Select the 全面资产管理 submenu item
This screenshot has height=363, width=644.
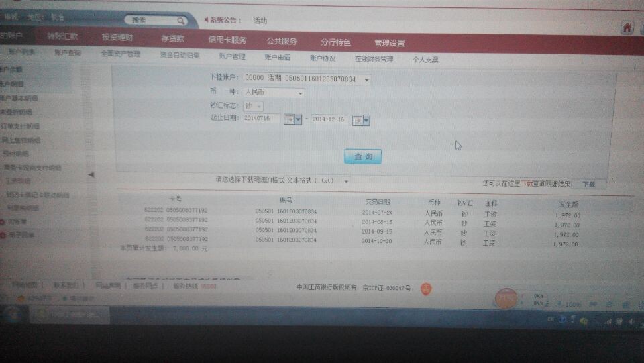(x=121, y=54)
